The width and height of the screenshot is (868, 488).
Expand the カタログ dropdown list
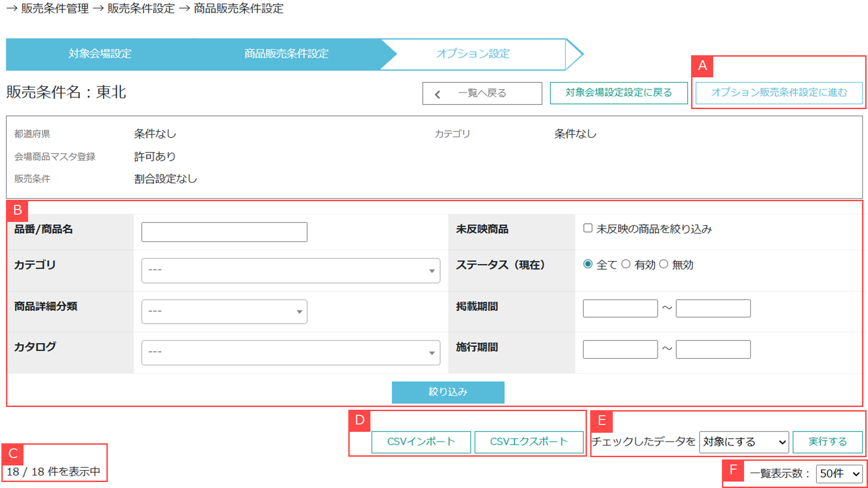click(x=291, y=352)
